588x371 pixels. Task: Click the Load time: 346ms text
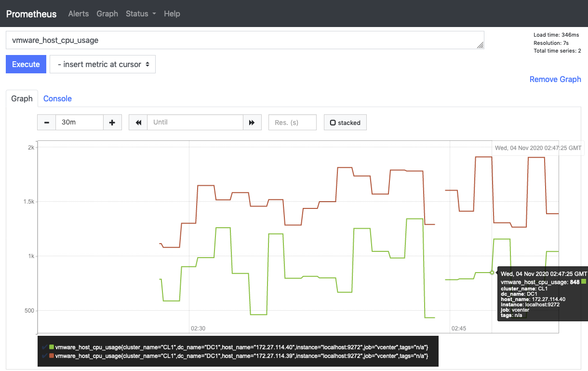pyautogui.click(x=556, y=35)
